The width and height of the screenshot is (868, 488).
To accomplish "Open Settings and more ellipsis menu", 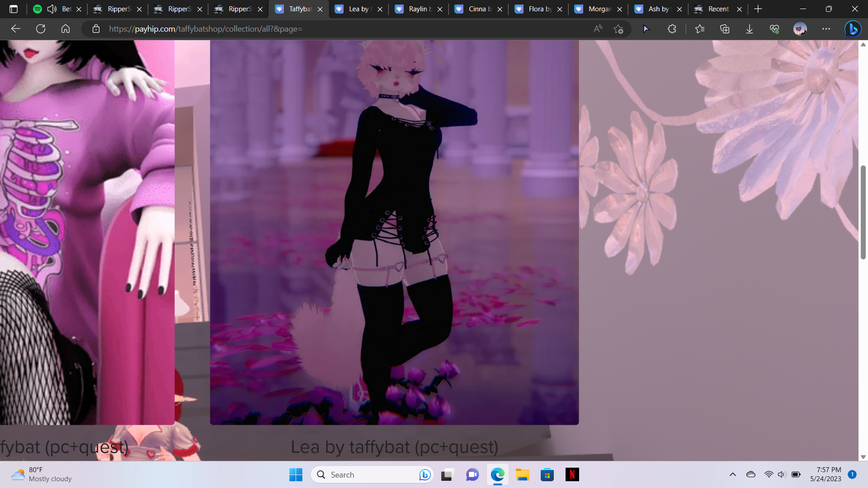I will (826, 29).
